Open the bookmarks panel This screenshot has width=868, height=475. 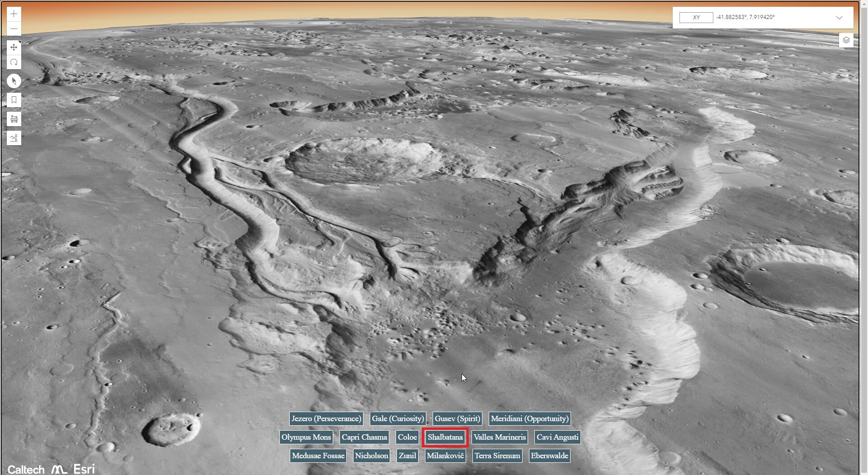(14, 100)
